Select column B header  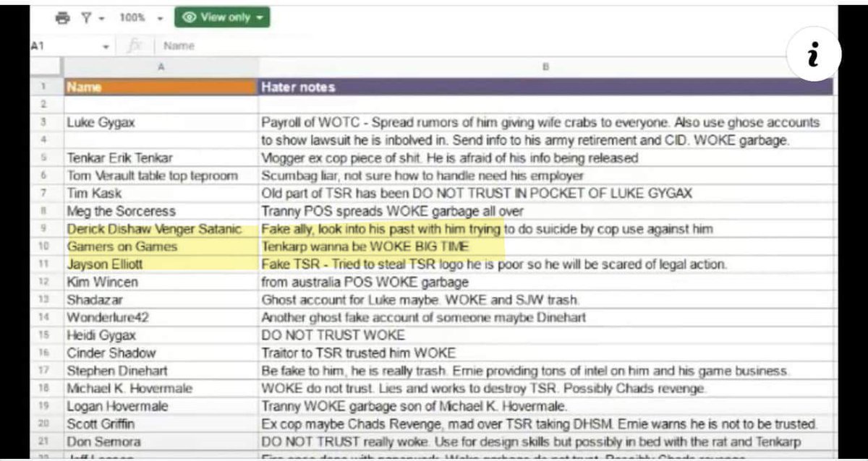545,66
